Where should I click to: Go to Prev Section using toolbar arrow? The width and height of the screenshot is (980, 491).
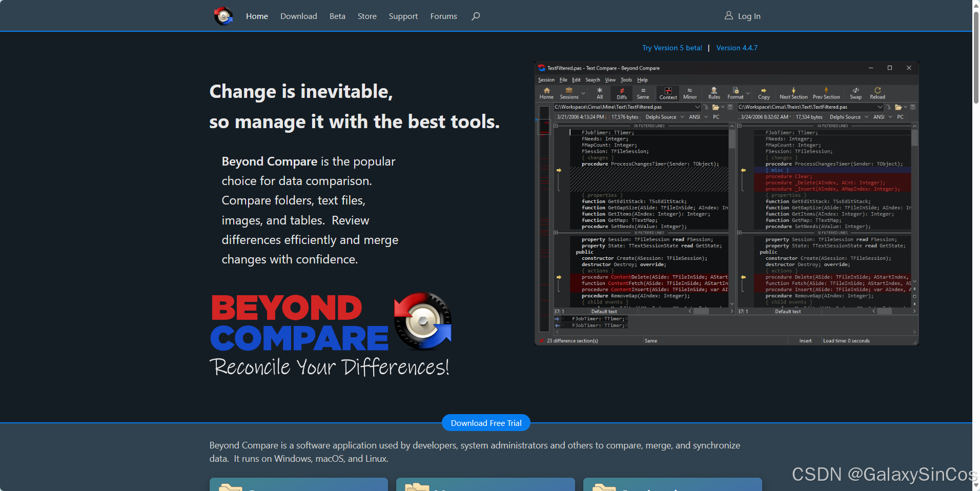[x=826, y=93]
